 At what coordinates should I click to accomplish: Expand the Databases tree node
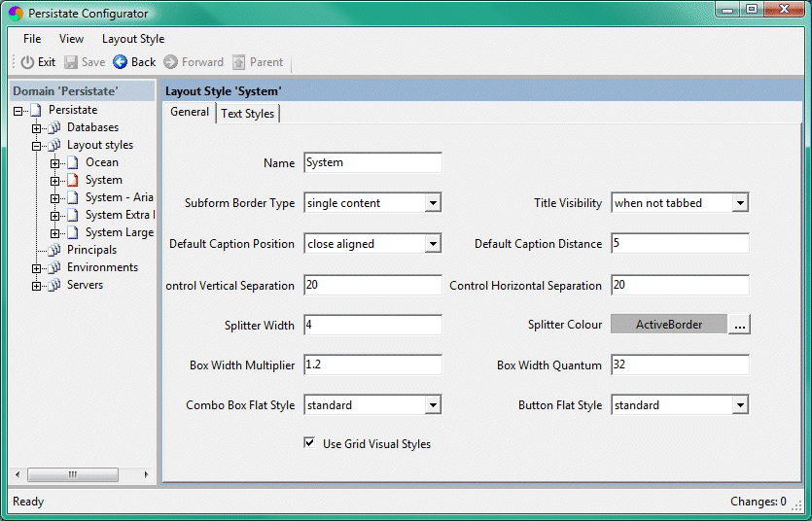(36, 128)
